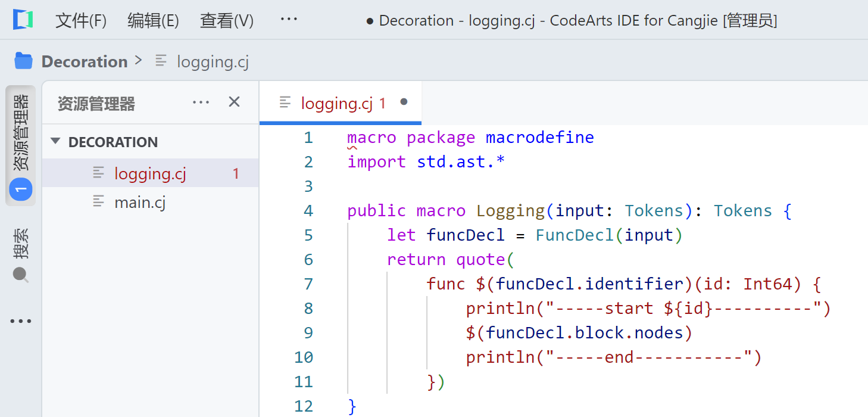Open the blue Decoration folder icon
Screen dimensions: 868x417
click(23, 61)
